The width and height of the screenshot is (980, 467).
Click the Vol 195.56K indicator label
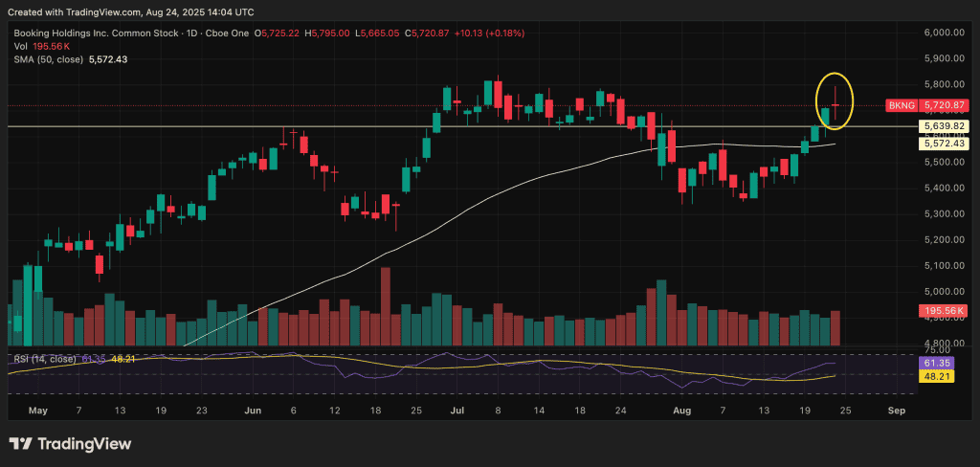click(x=40, y=46)
